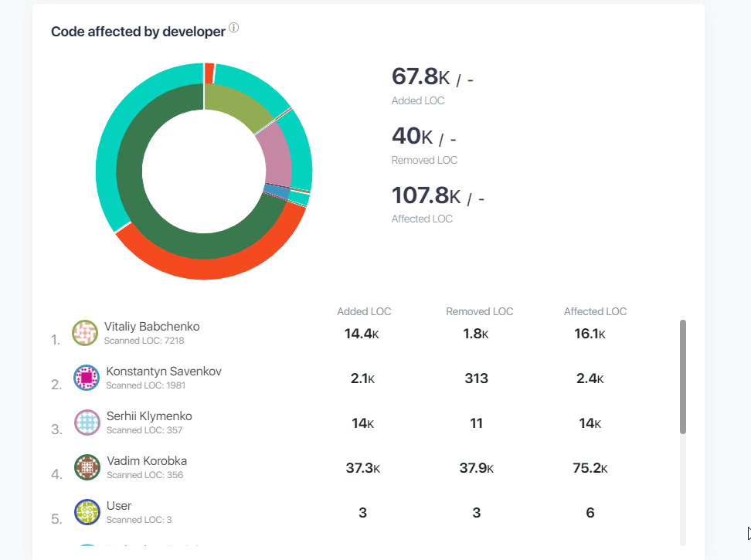The width and height of the screenshot is (751, 560).
Task: Click the User avatar icon
Action: pos(87,512)
